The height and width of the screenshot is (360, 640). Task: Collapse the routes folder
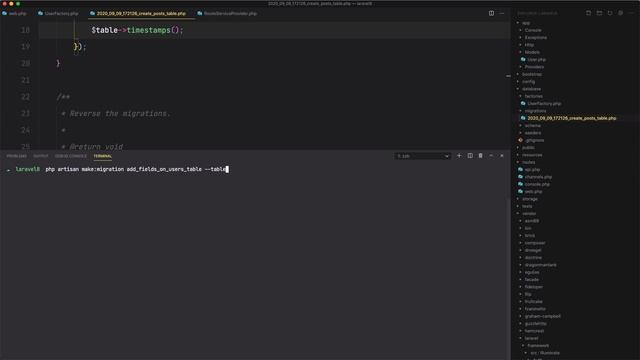(x=529, y=162)
